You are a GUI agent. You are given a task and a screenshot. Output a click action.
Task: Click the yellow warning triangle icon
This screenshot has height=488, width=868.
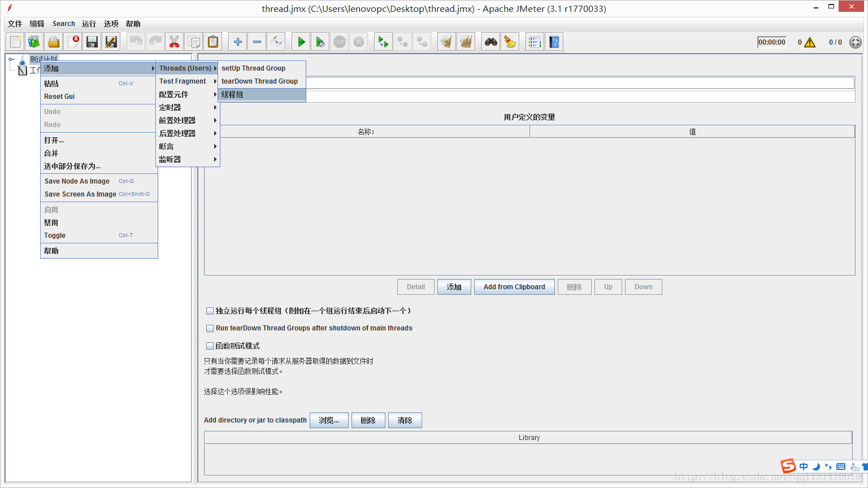point(810,42)
